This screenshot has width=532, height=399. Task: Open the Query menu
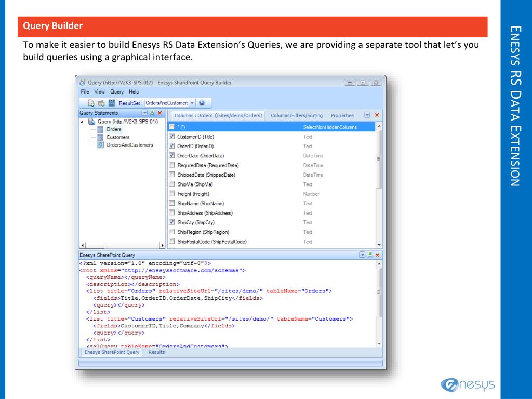click(x=117, y=91)
